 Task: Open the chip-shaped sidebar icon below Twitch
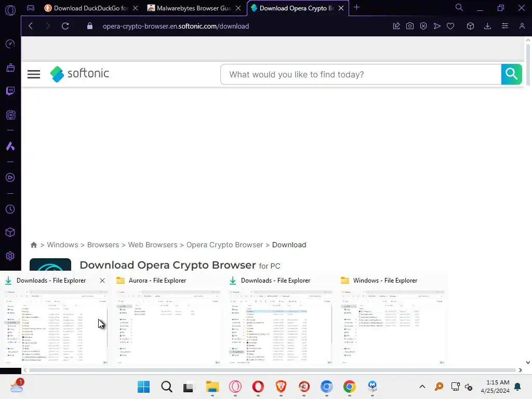coord(10,115)
